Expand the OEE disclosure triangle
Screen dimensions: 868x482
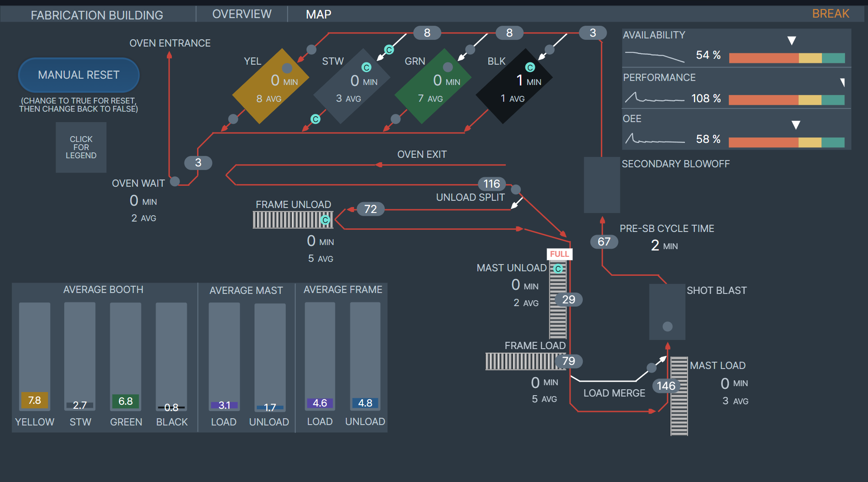(x=796, y=125)
